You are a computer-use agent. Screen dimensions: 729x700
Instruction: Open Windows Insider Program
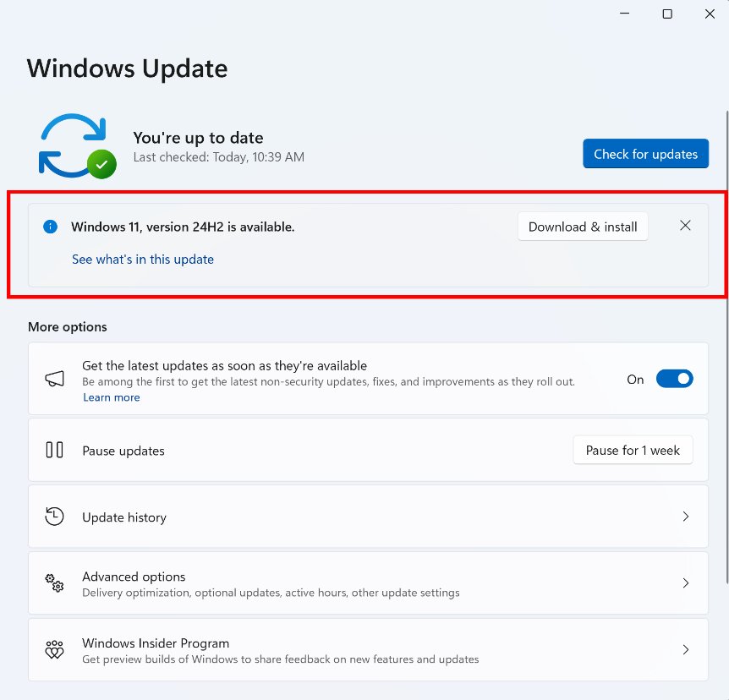click(368, 650)
